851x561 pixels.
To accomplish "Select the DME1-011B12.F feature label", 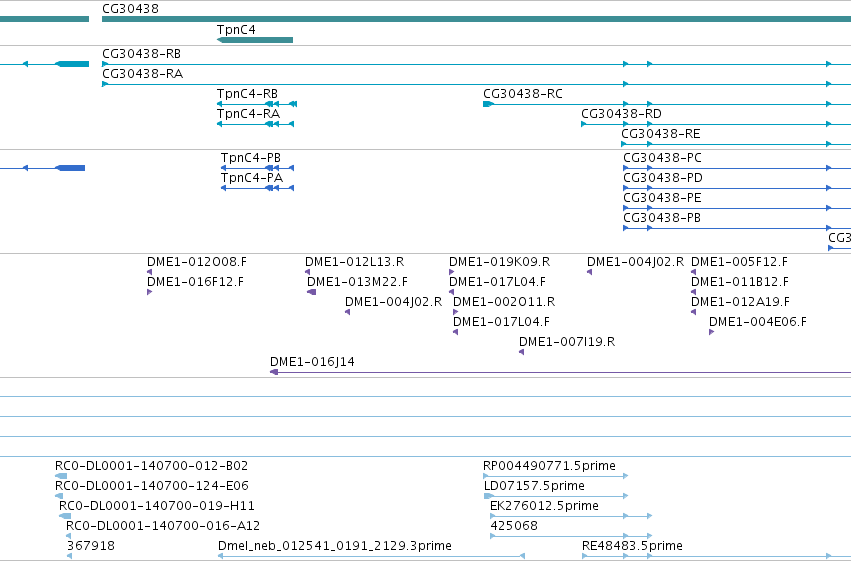I will point(740,282).
